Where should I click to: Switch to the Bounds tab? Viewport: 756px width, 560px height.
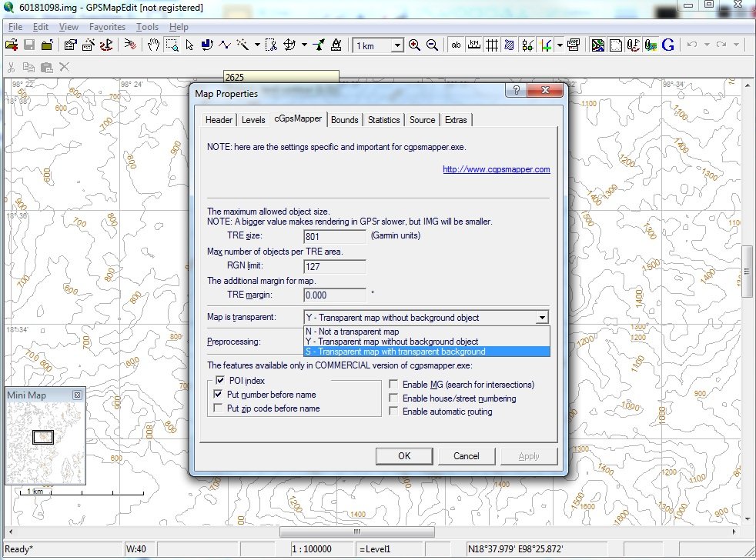point(345,120)
